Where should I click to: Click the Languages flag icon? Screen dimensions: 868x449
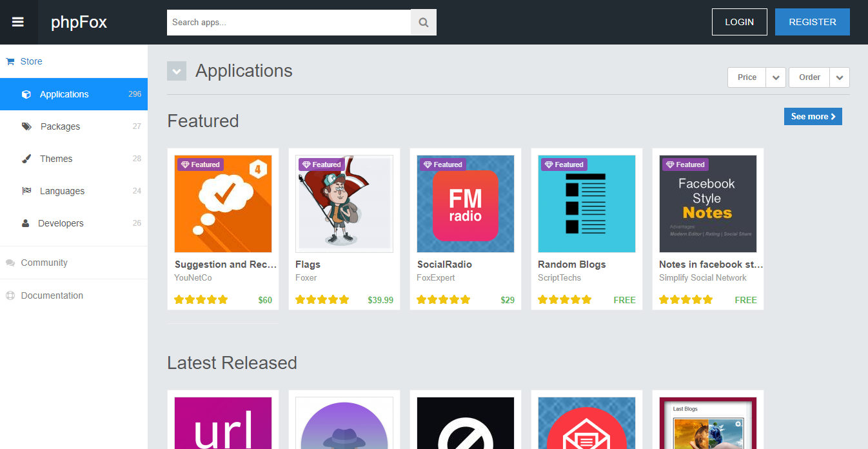click(x=26, y=191)
